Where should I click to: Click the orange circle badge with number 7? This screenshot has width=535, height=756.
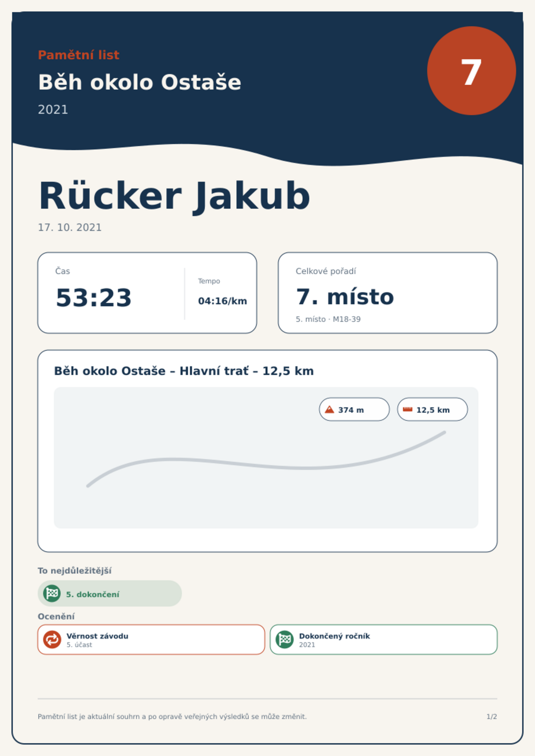point(471,71)
